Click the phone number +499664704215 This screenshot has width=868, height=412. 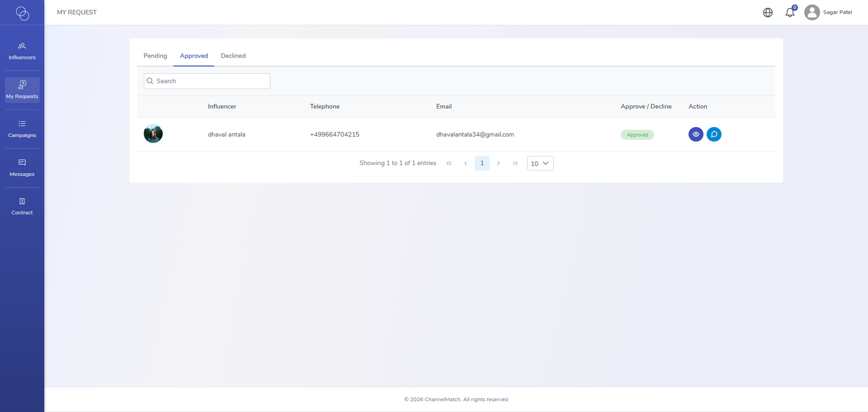[x=335, y=135]
